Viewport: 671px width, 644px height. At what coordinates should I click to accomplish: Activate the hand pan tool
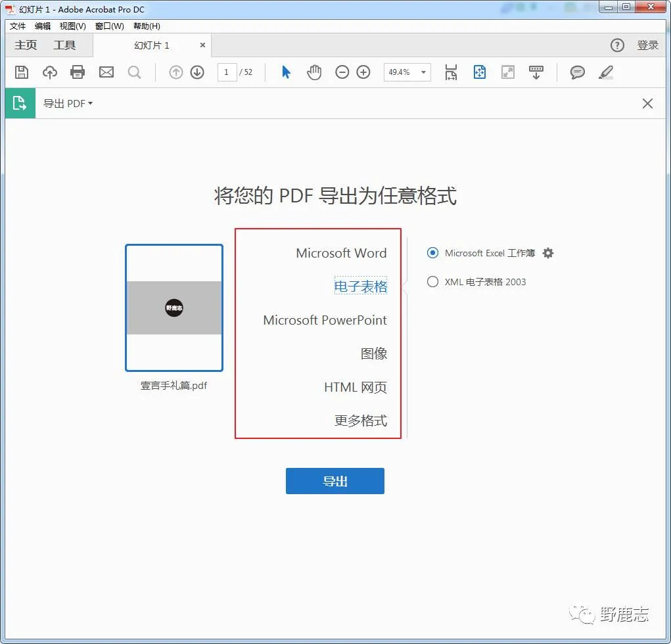click(314, 72)
